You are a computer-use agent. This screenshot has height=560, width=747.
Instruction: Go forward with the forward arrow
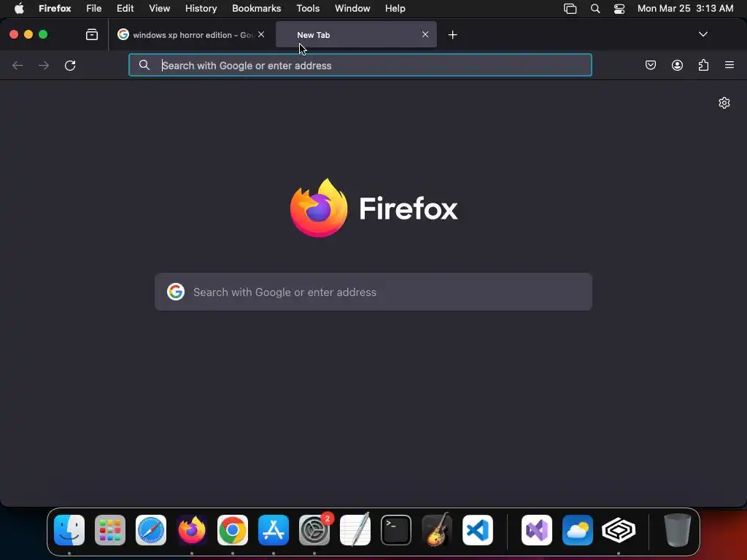(x=44, y=65)
